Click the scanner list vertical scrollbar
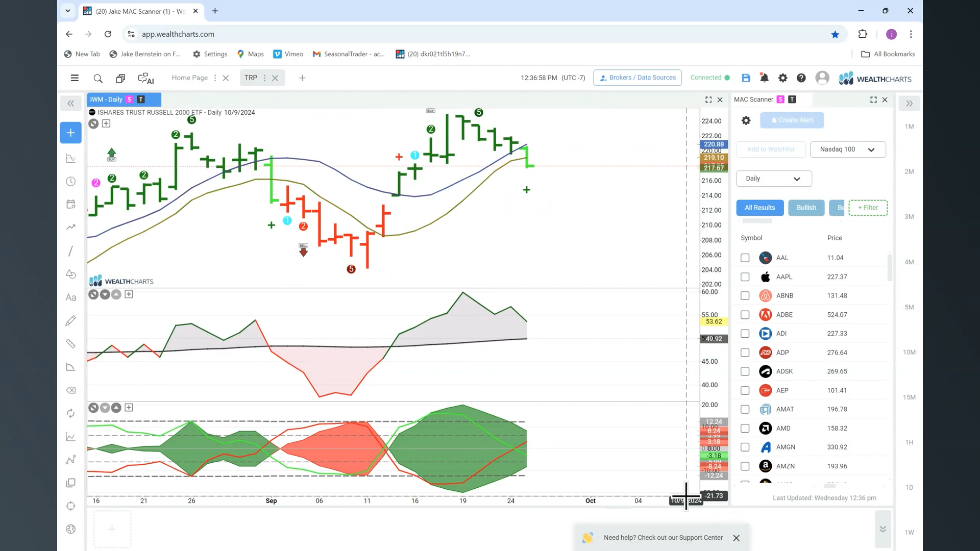Screen dimensions: 980x551 tap(890, 268)
